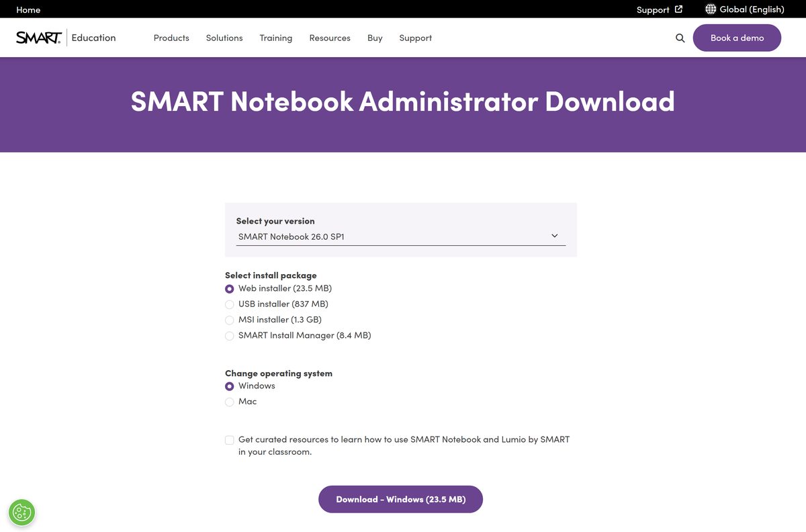Click the SMART logo
This screenshot has width=806, height=532.
click(38, 38)
